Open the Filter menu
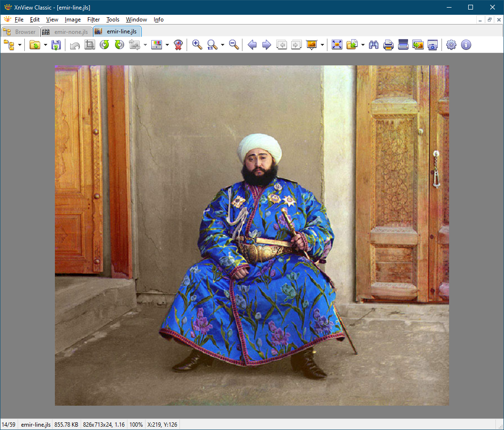Image resolution: width=504 pixels, height=430 pixels. 94,20
